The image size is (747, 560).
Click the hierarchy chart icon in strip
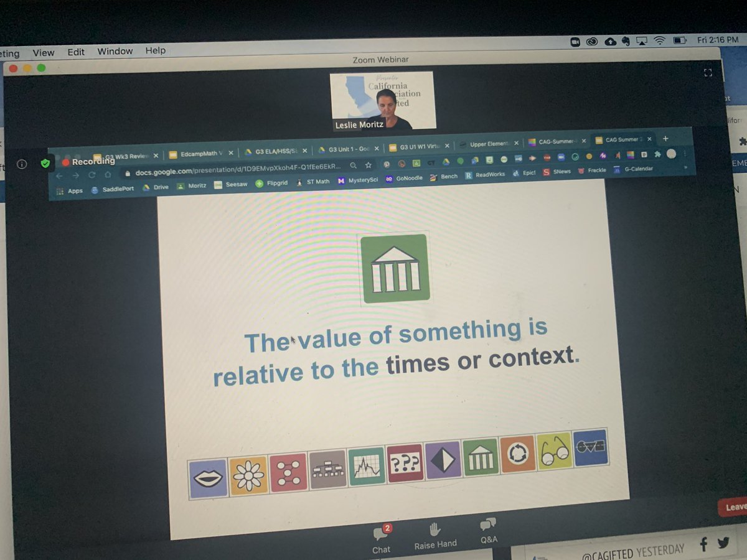(x=327, y=469)
